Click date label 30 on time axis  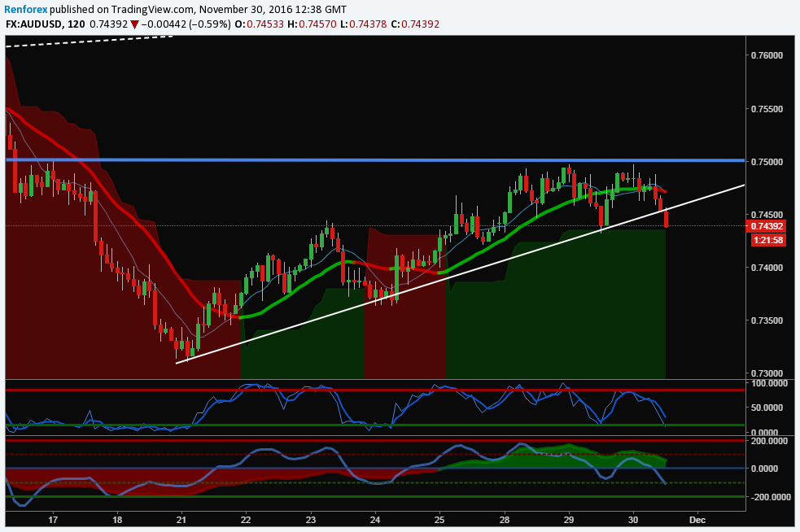pos(633,520)
